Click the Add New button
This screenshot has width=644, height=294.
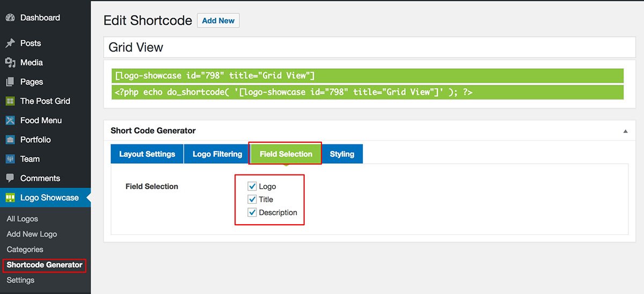(218, 20)
